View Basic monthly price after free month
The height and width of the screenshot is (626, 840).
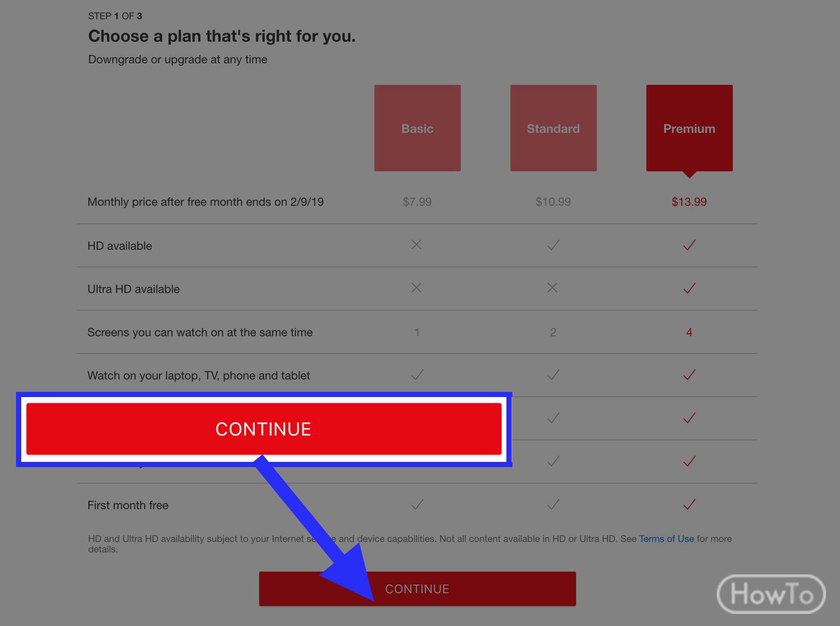[x=417, y=201]
